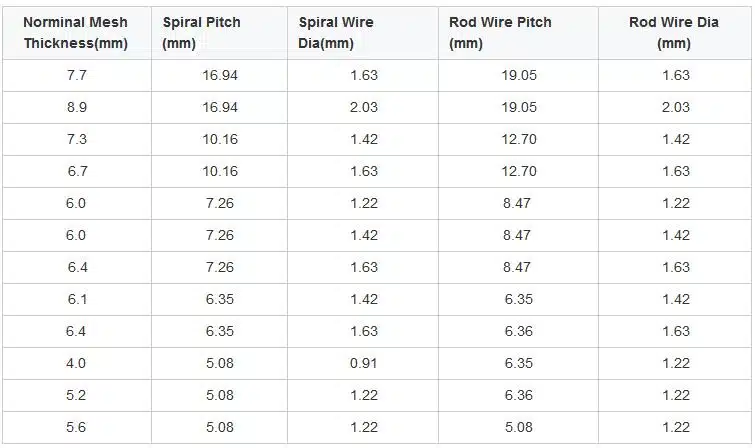
Task: Select the 7.7 mesh thickness cell
Action: (77, 76)
